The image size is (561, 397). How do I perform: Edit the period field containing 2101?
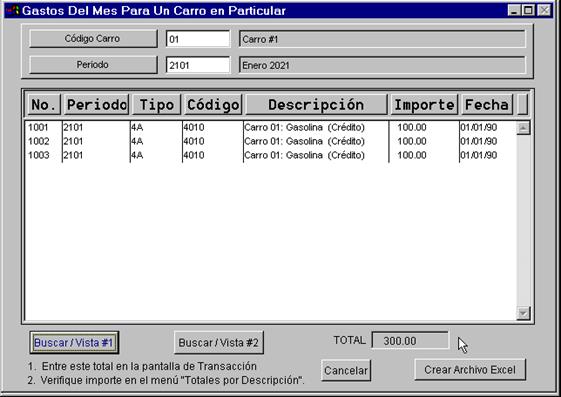(x=198, y=65)
